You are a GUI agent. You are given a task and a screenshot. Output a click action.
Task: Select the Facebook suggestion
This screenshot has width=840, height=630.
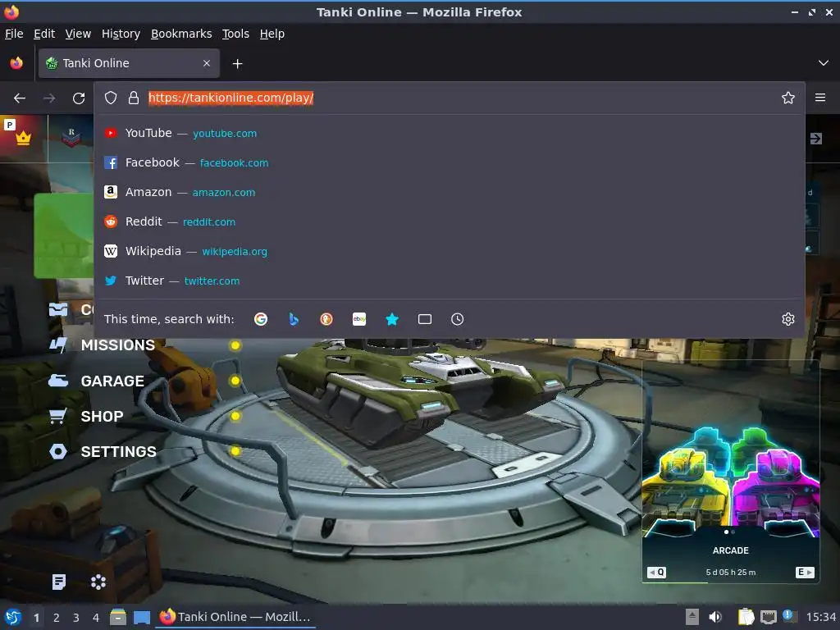[449, 163]
